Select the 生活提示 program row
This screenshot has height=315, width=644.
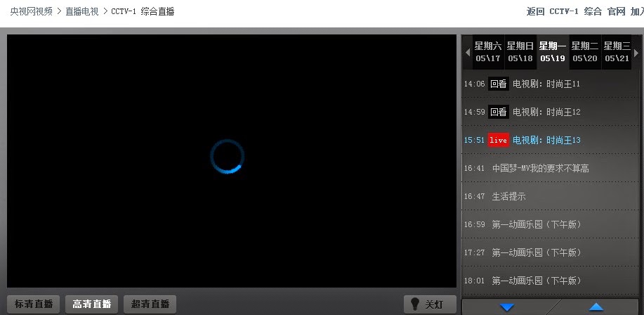coord(551,196)
